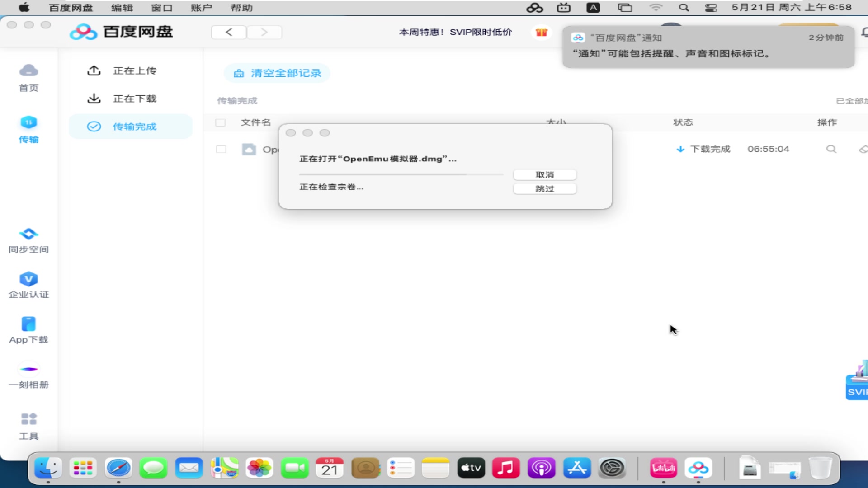Click the 06:55:04 timestamp
Viewport: 868px width, 488px height.
point(768,149)
